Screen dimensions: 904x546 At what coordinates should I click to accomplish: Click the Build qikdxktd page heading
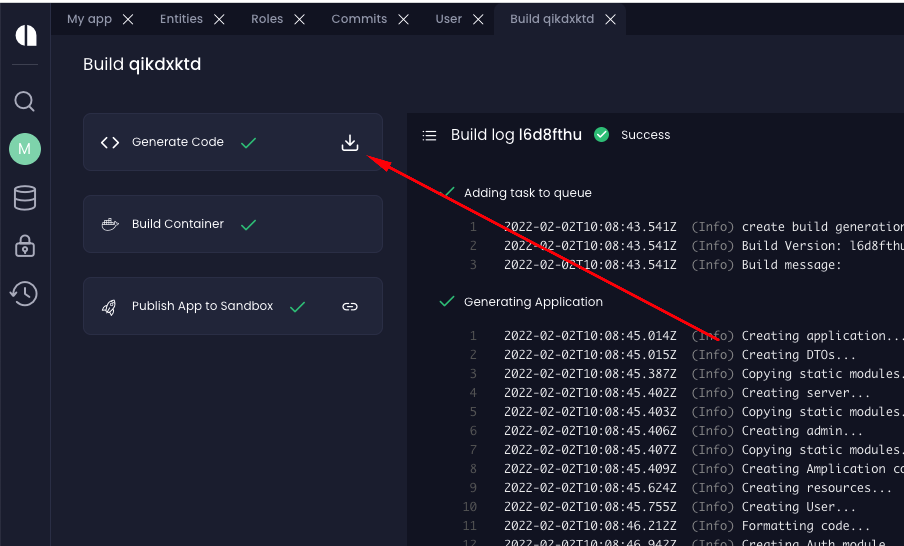coord(142,64)
